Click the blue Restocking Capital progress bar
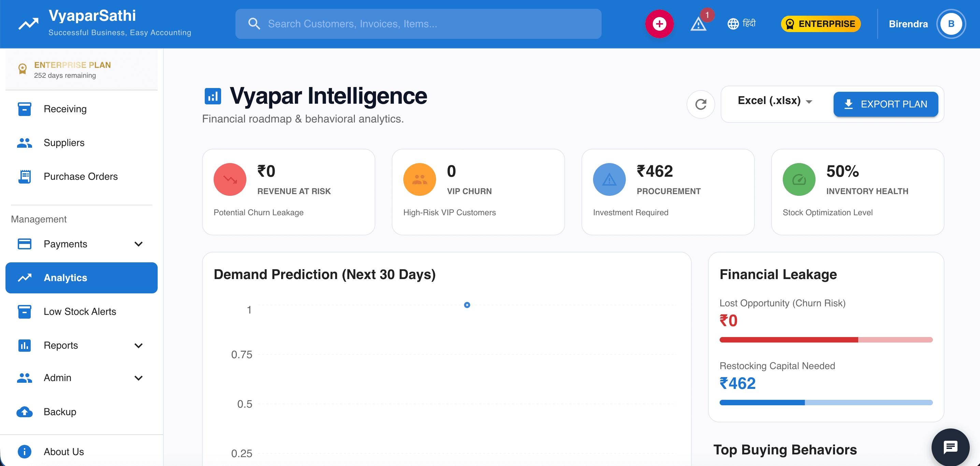The height and width of the screenshot is (466, 980). tap(826, 403)
